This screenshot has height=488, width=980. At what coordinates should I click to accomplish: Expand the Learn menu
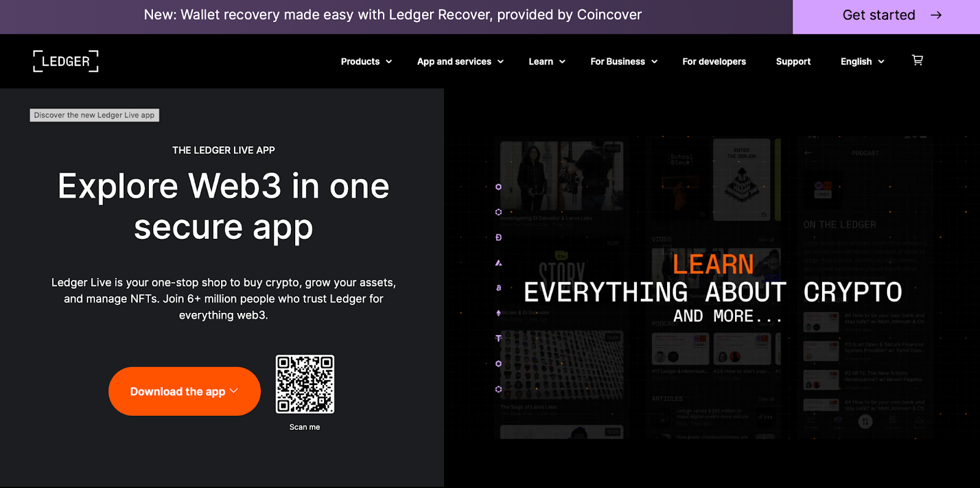(x=547, y=61)
